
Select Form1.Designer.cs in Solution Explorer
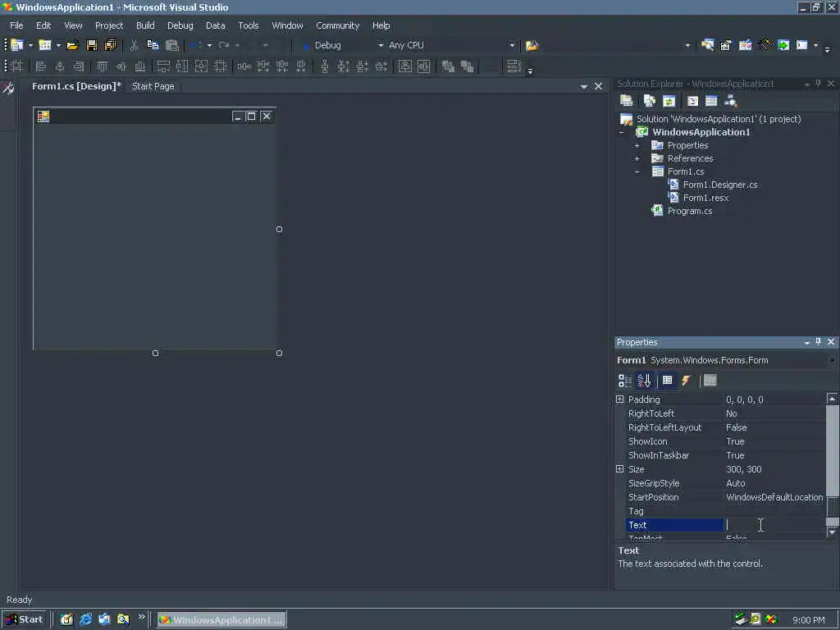click(x=720, y=185)
